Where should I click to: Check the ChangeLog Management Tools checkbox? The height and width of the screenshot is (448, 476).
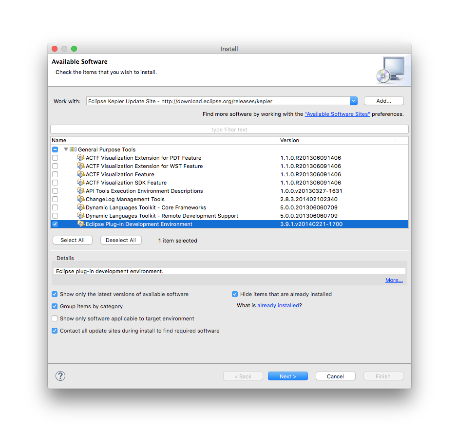(55, 199)
